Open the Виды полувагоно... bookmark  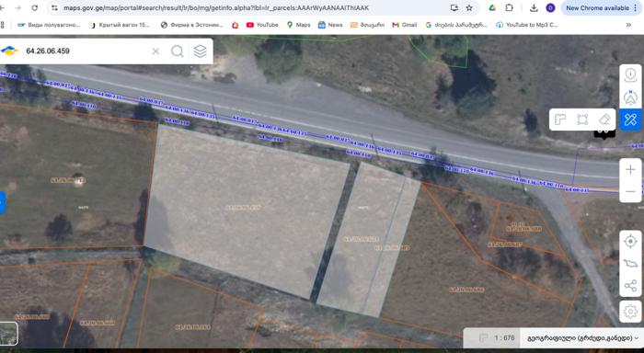pos(50,25)
